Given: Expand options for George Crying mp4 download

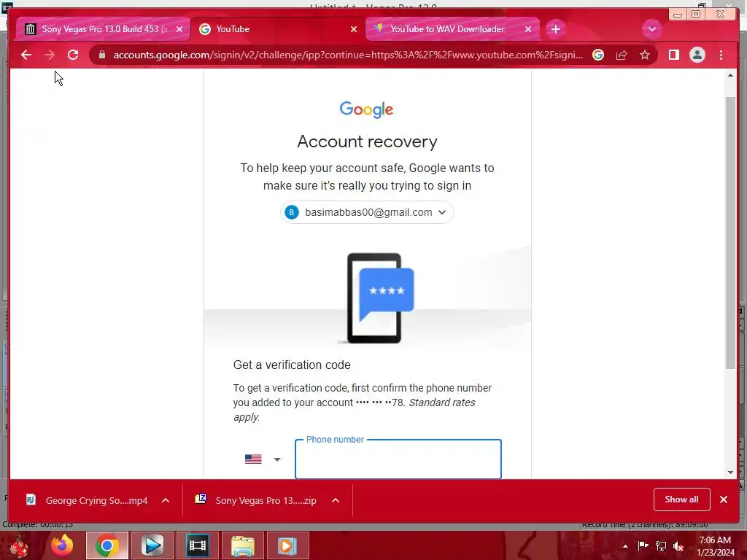Looking at the screenshot, I should click(166, 500).
